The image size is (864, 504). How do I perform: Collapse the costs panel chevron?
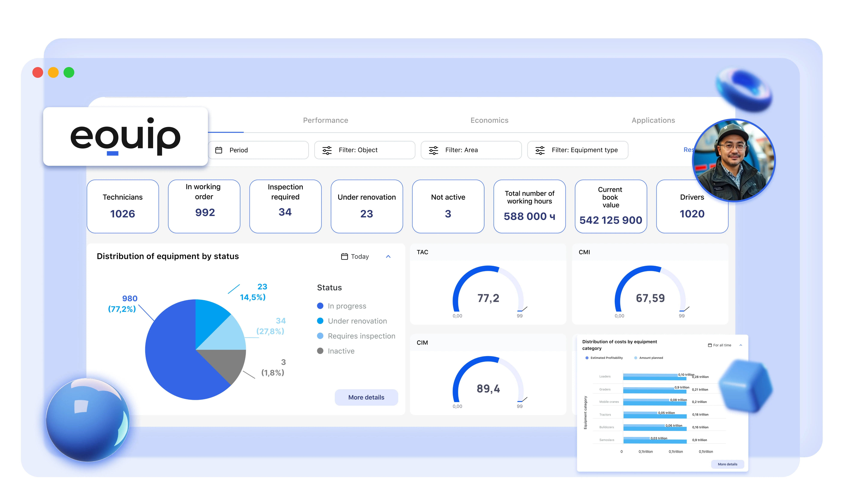[x=741, y=345]
